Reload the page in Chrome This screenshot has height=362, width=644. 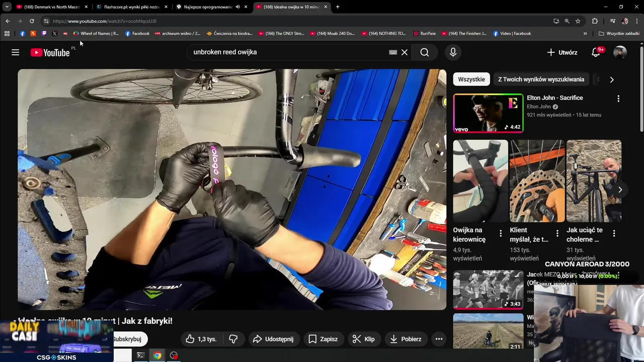click(x=32, y=21)
